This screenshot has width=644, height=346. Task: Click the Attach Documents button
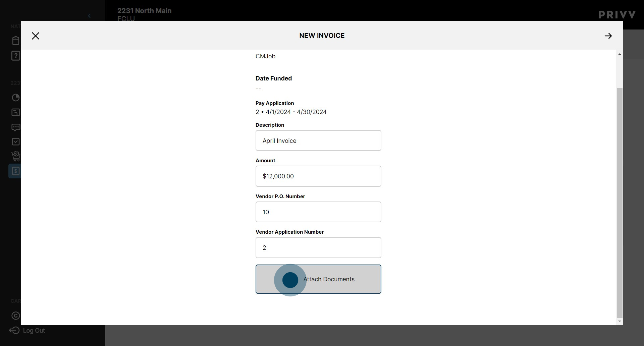(x=318, y=279)
